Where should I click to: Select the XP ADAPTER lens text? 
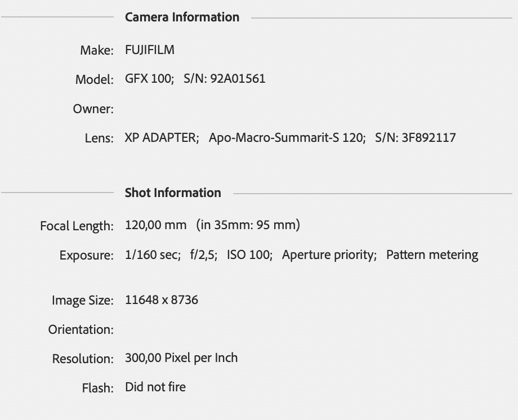[x=161, y=137]
